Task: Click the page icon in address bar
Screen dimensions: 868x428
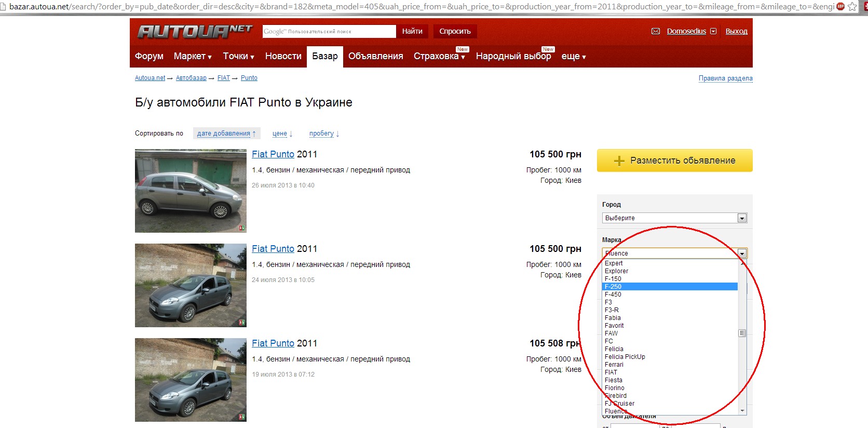Action: point(4,7)
